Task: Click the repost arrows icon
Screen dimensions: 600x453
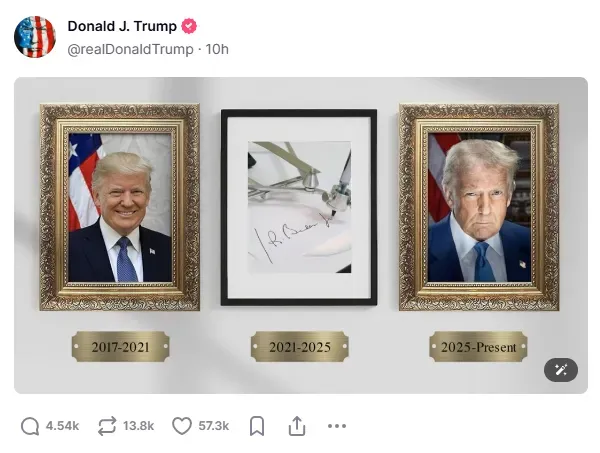Action: (x=107, y=426)
